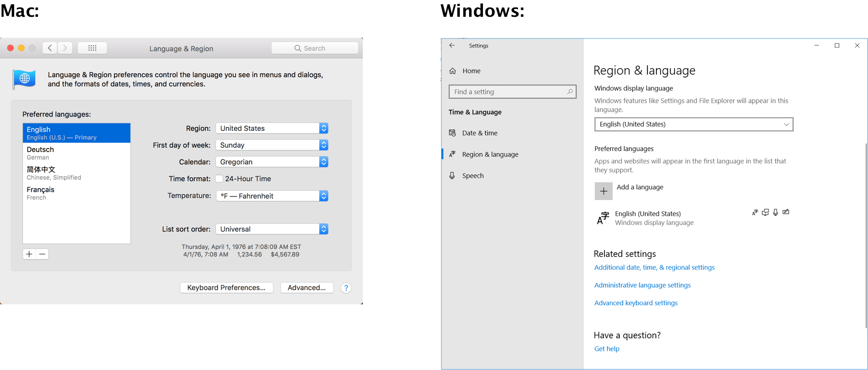Click the back arrow in Mac preferences toolbar
The image size is (868, 370).
[x=49, y=48]
